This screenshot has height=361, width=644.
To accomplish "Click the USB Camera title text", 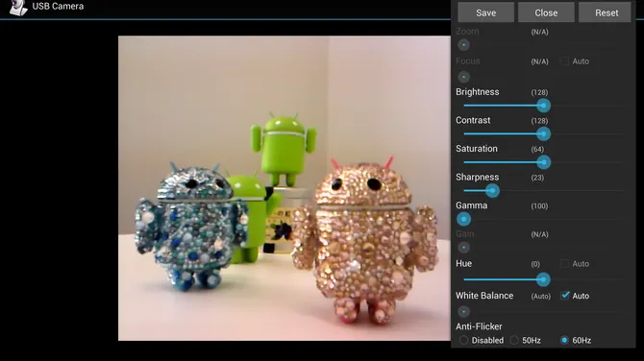I will coord(58,6).
